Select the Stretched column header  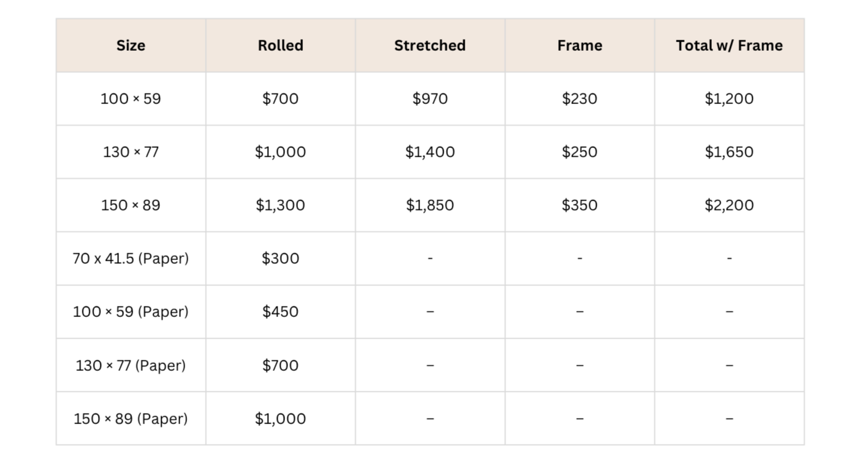(430, 46)
